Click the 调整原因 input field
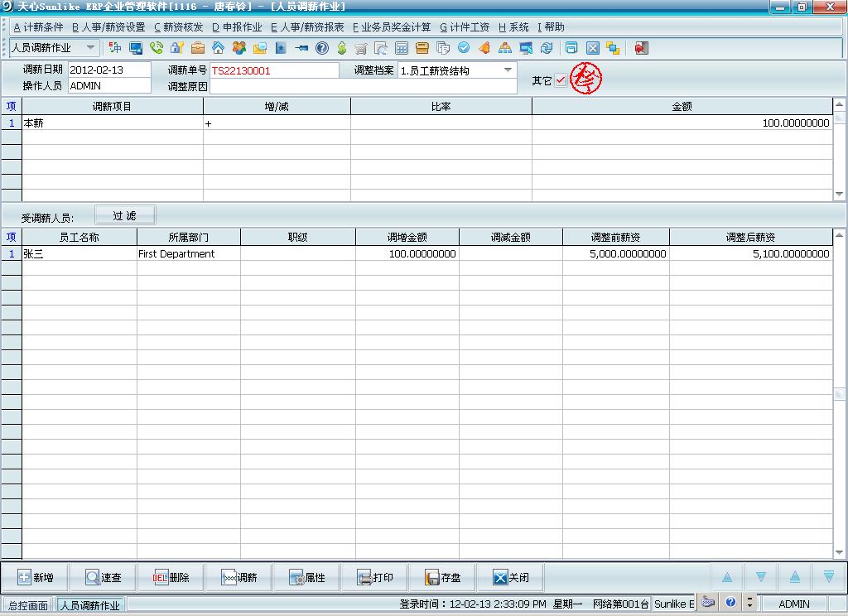 click(x=363, y=86)
